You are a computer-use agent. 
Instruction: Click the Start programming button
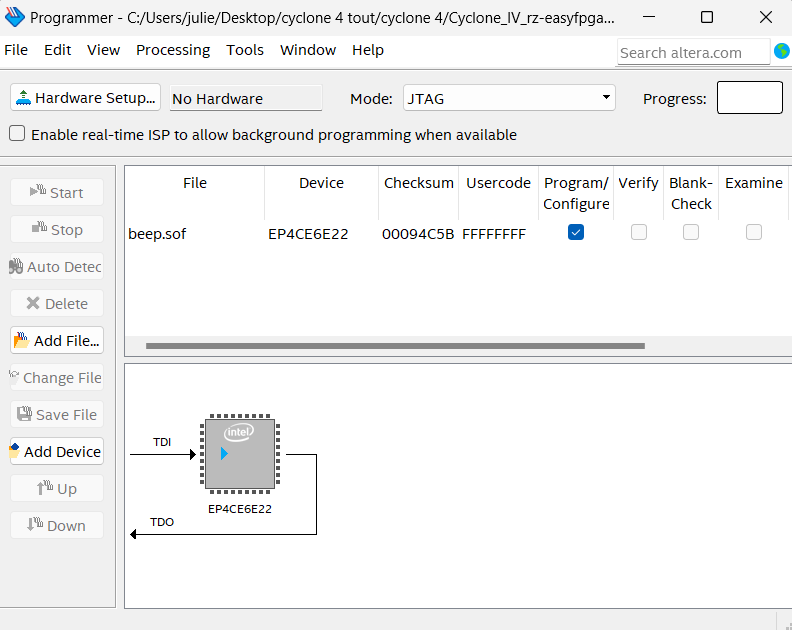(x=57, y=193)
